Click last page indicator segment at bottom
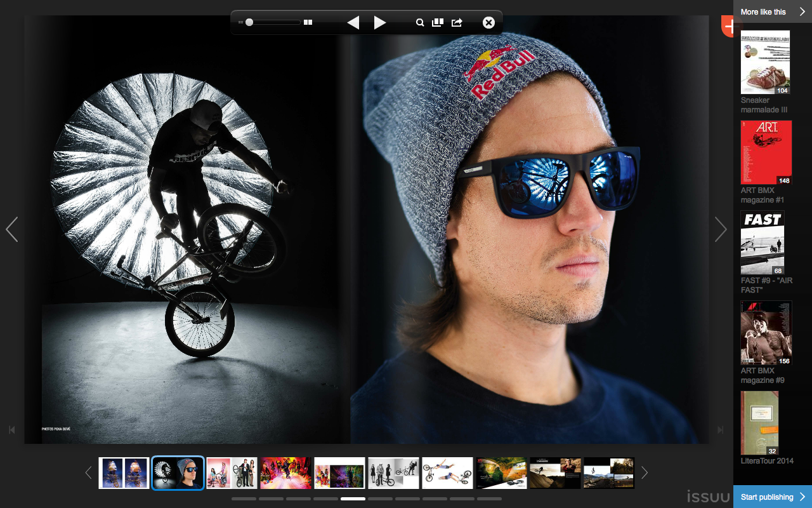 click(x=489, y=499)
